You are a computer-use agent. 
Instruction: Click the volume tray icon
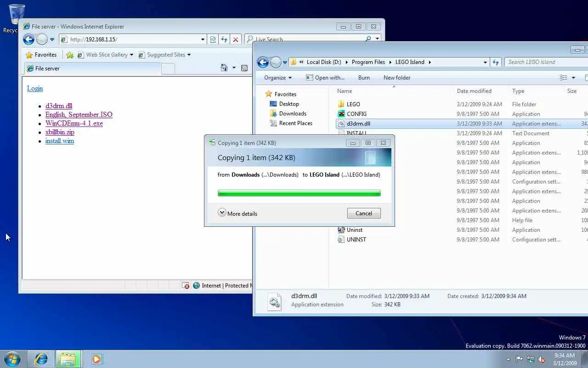click(x=542, y=359)
